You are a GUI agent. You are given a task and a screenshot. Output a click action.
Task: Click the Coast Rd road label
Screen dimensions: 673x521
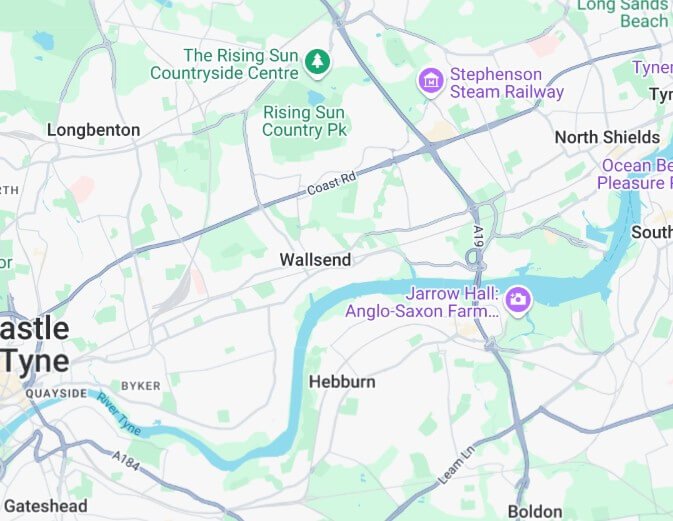pos(331,183)
